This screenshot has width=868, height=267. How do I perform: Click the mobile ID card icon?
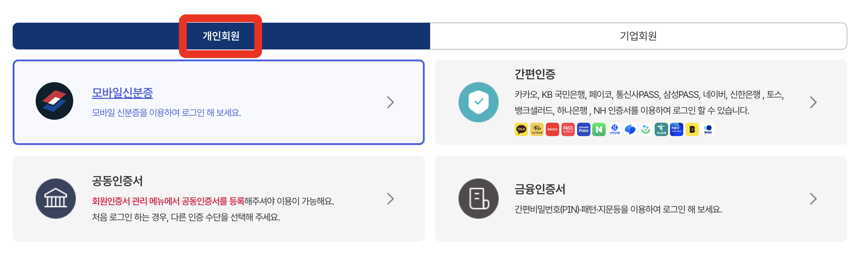click(x=55, y=101)
